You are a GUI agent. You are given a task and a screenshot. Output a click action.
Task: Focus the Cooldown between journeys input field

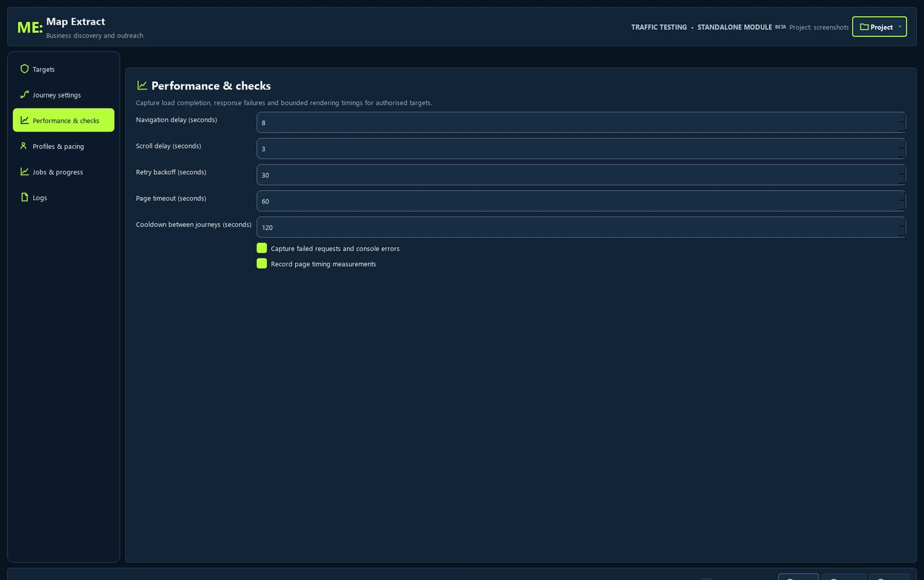[581, 227]
